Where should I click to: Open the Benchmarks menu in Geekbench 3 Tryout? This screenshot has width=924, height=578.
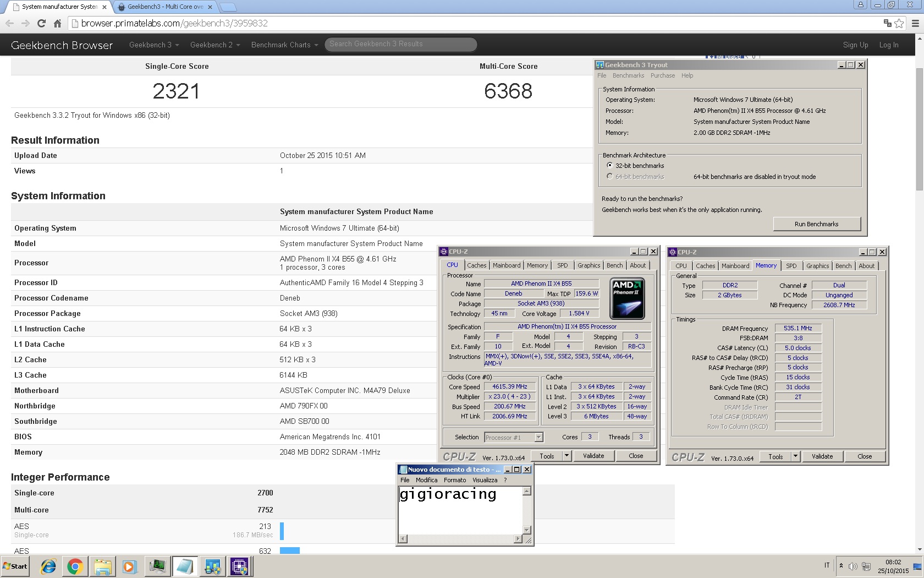628,75
